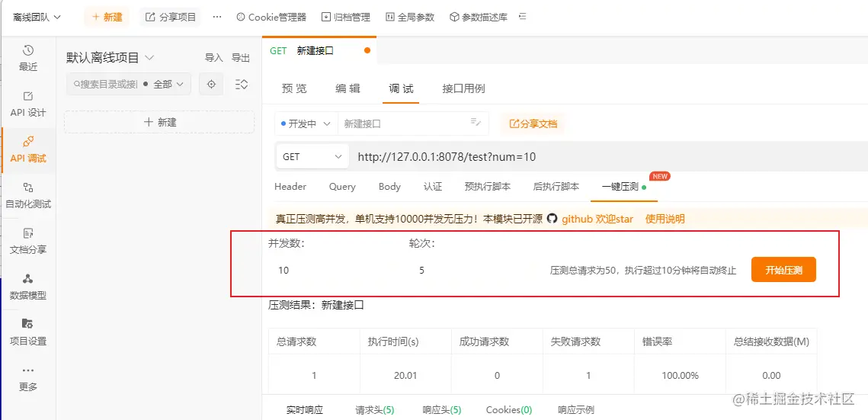868x420 pixels.
Task: Open the Cookie管理器
Action: pos(271,18)
